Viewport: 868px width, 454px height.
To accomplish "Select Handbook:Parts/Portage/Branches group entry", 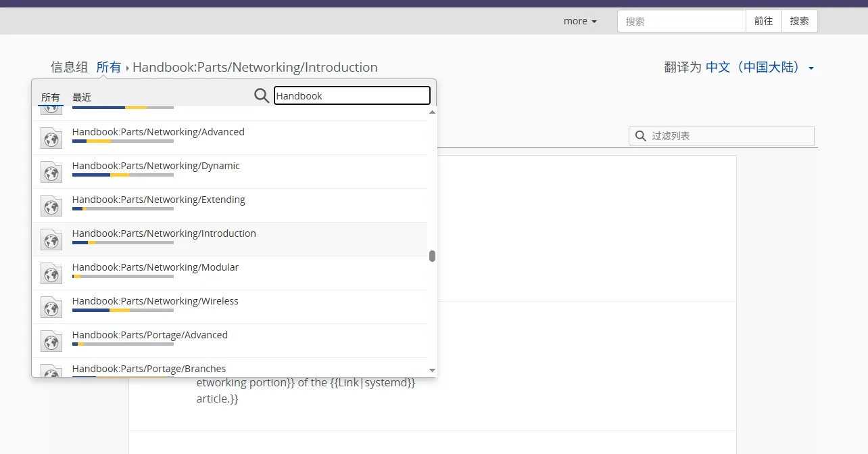I will pos(230,367).
